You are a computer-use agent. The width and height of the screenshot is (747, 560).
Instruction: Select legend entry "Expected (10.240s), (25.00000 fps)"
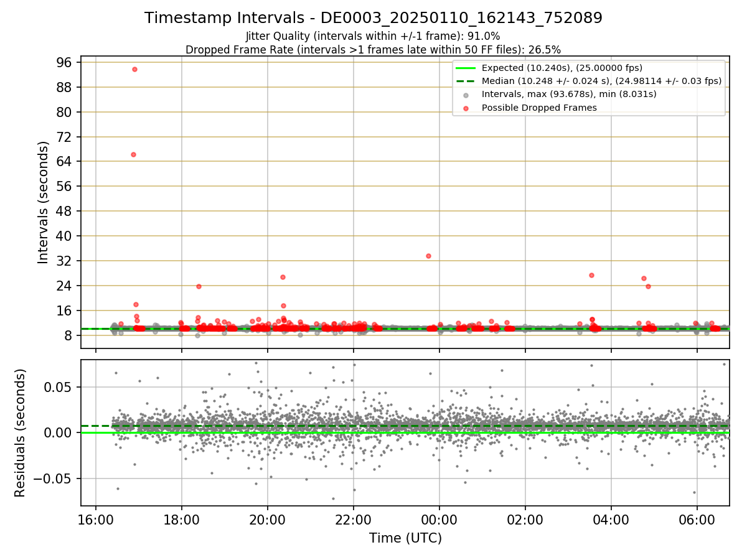562,68
